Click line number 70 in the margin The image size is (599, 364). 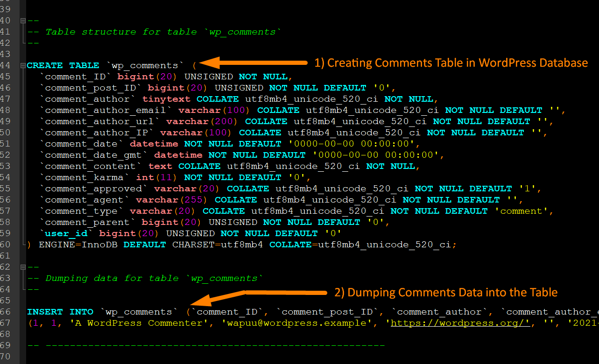click(5, 357)
